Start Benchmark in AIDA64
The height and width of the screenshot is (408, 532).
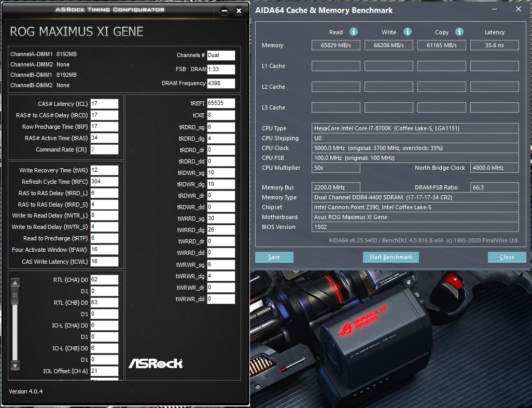(x=391, y=257)
